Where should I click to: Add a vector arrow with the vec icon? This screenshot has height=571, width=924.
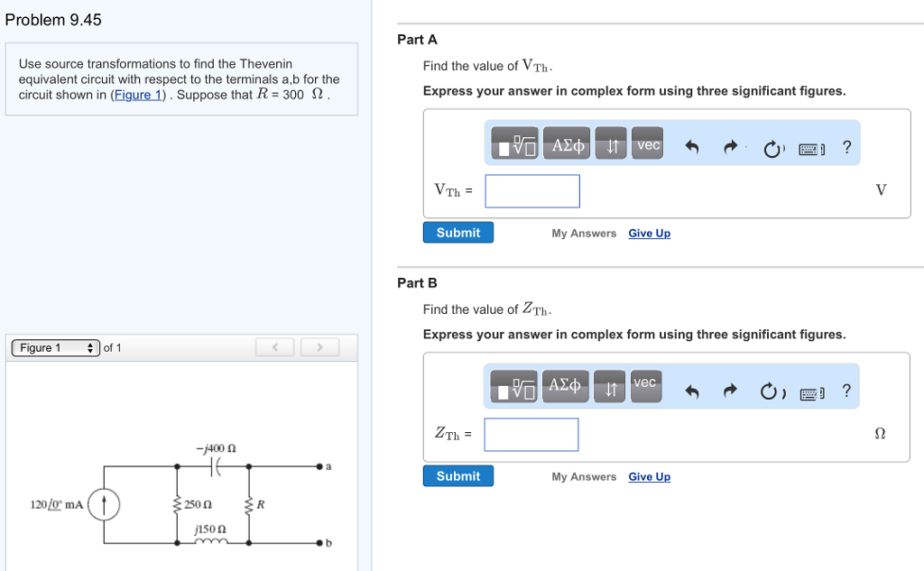pyautogui.click(x=647, y=143)
